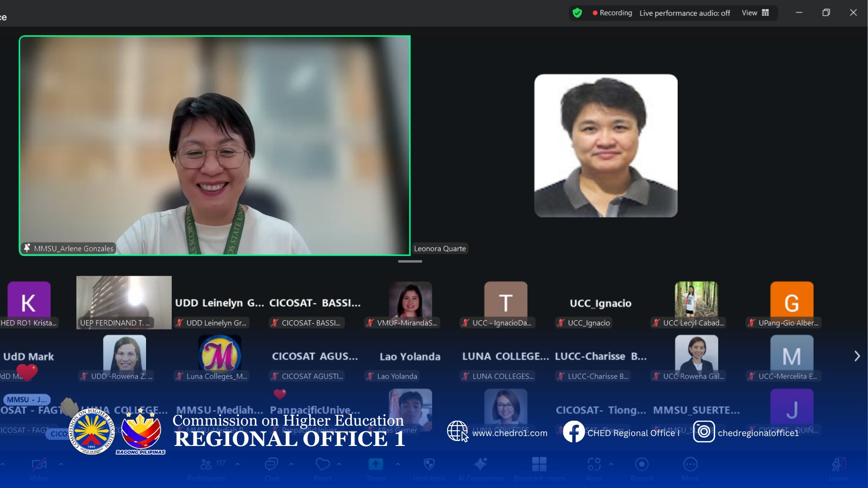Click the React heart icon
This screenshot has height=488, width=868.
[x=322, y=465]
